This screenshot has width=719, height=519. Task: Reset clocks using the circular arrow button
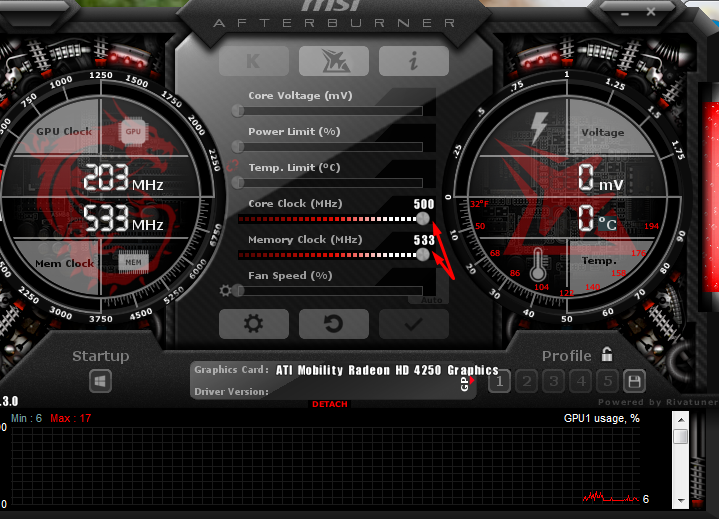[333, 323]
